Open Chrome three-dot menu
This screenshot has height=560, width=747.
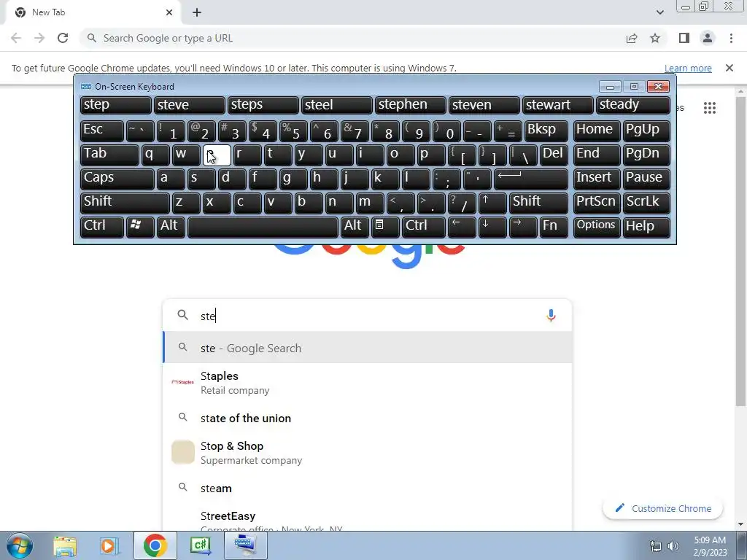(x=731, y=38)
